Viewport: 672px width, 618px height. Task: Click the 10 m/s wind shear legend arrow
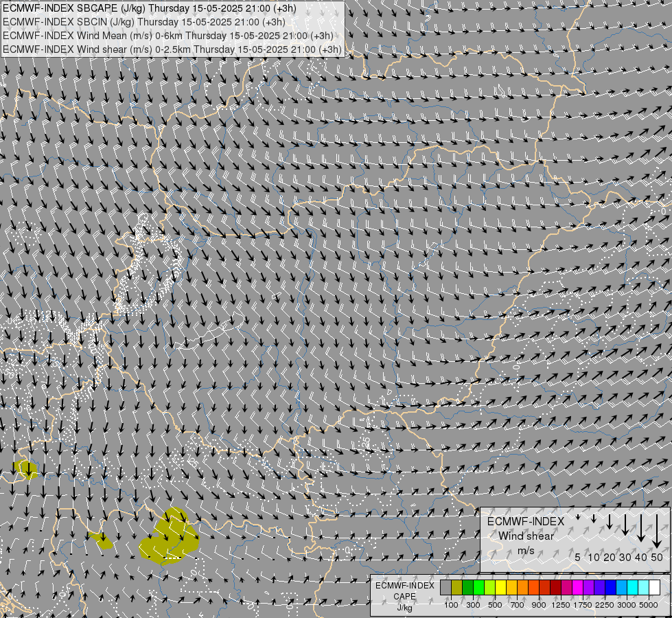[594, 518]
